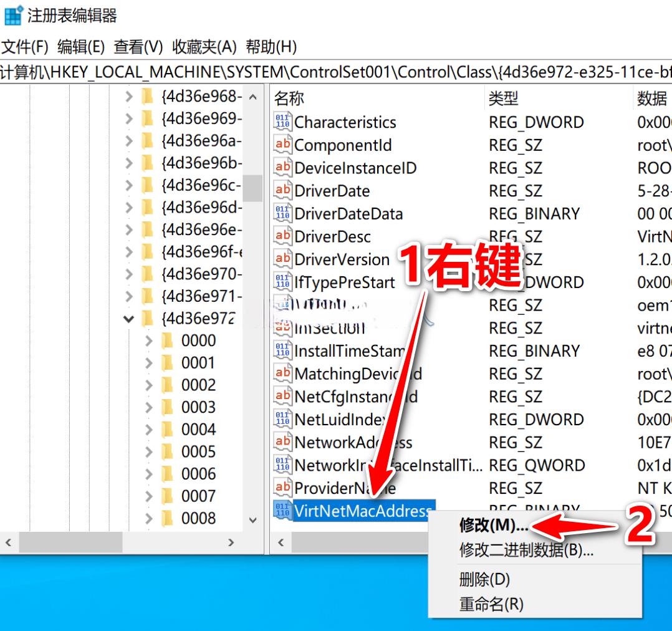Click the tree pane scroll-right arrow

click(x=231, y=542)
